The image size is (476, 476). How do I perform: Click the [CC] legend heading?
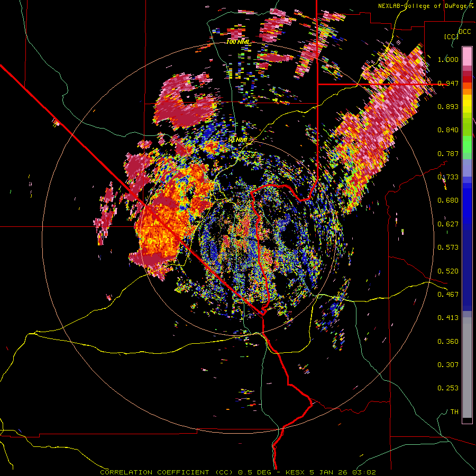[451, 36]
